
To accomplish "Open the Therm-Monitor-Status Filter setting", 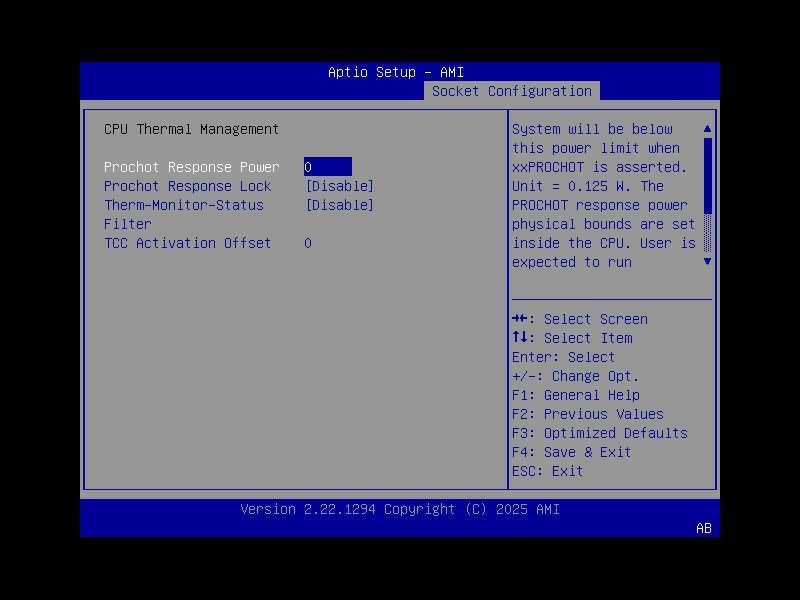I will (x=340, y=205).
